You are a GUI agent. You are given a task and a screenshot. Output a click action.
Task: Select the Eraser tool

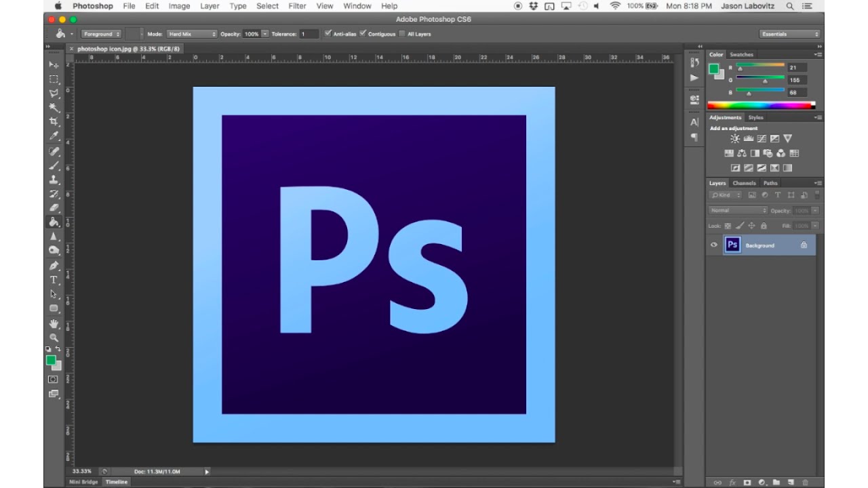pos(54,208)
